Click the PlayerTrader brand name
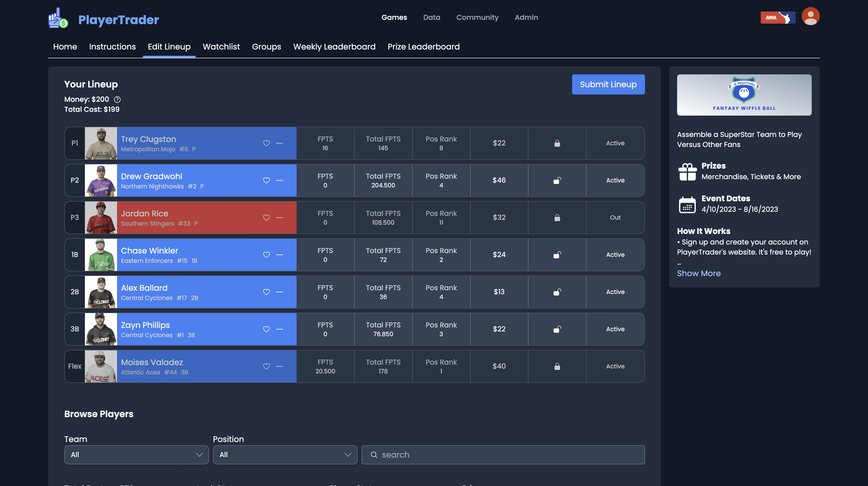 click(x=119, y=20)
